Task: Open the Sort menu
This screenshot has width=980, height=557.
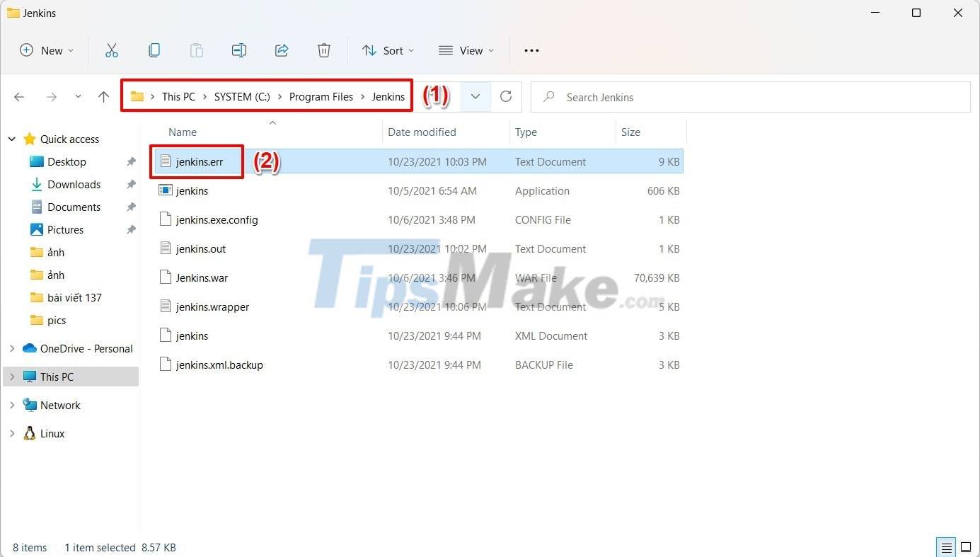Action: pos(388,50)
